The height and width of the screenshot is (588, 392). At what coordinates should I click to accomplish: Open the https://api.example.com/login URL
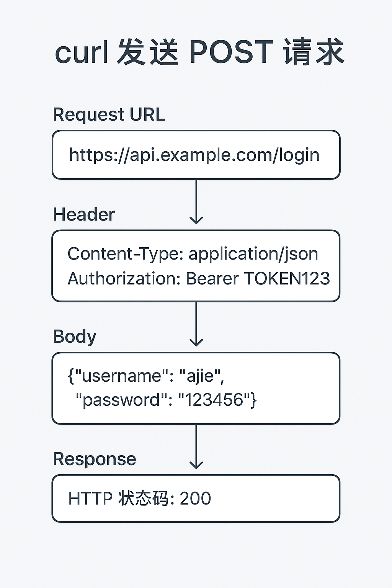(194, 155)
